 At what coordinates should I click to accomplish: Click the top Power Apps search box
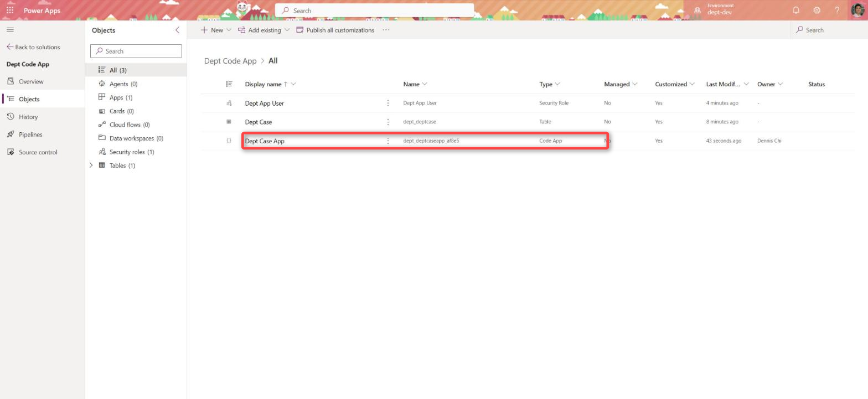pos(374,10)
